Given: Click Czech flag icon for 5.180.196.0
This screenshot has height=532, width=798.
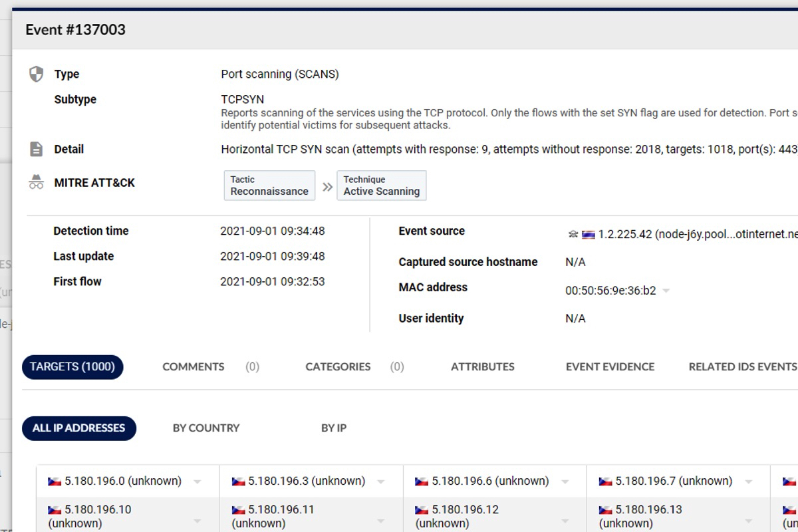Looking at the screenshot, I should (x=55, y=481).
